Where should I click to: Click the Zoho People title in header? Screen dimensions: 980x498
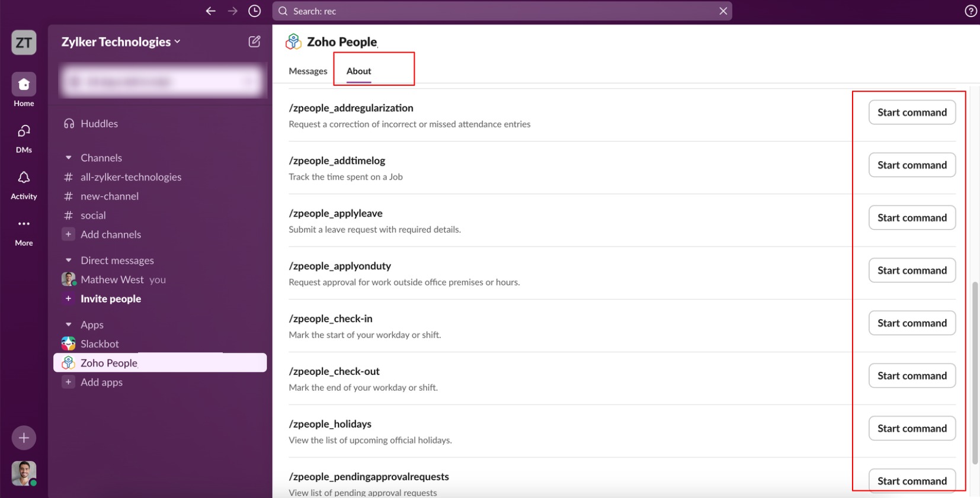pyautogui.click(x=342, y=42)
